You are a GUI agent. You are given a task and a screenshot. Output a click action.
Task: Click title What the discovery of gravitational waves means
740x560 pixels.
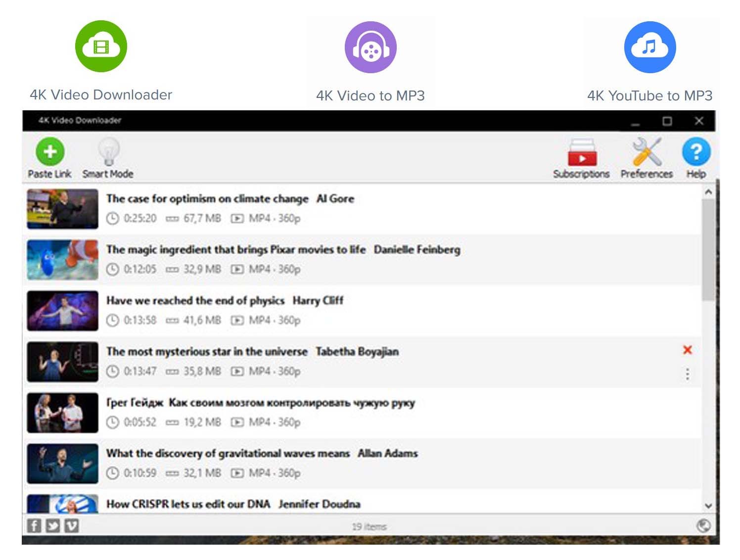coord(228,454)
